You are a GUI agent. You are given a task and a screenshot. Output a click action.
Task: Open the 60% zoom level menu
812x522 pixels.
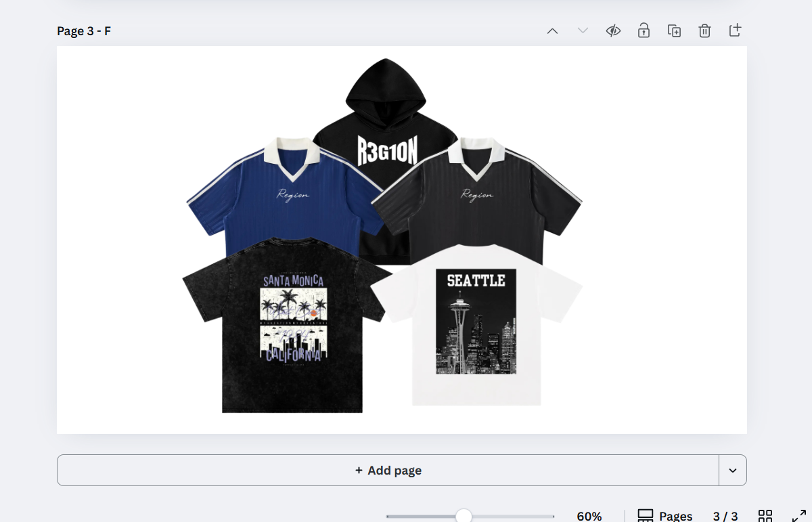click(x=589, y=517)
